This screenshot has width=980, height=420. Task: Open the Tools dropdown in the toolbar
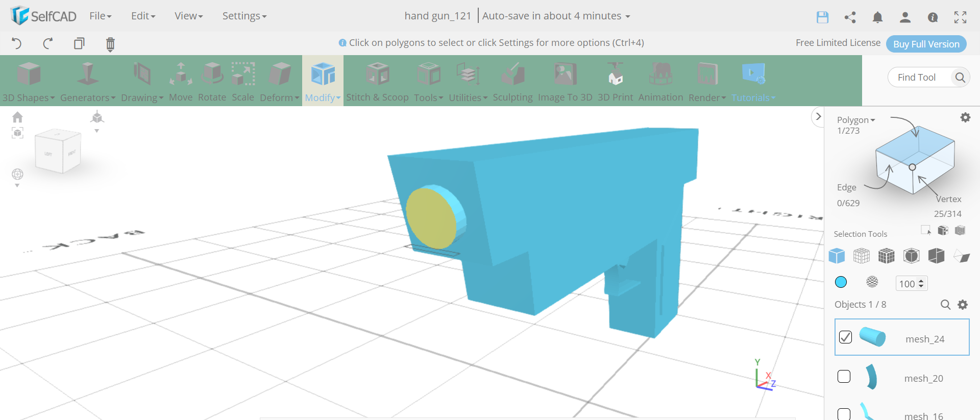pos(428,82)
